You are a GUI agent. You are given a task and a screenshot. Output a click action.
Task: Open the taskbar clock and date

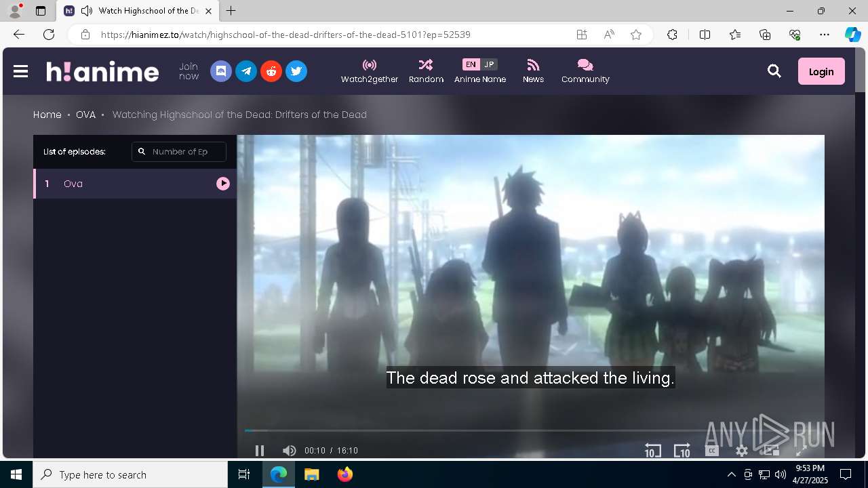pos(809,474)
